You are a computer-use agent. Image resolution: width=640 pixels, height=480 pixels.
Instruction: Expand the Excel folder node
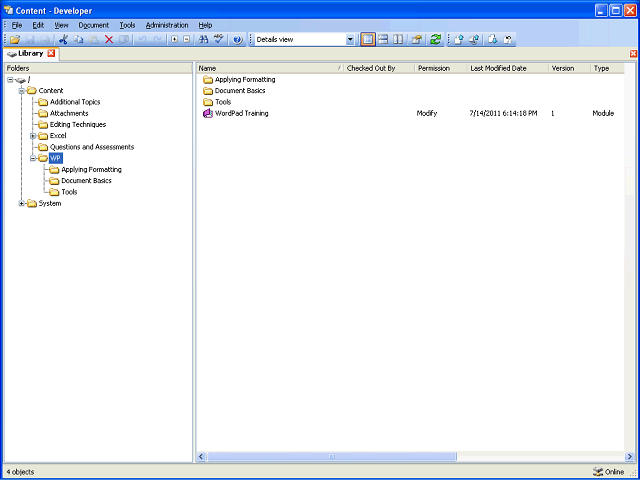tap(33, 136)
